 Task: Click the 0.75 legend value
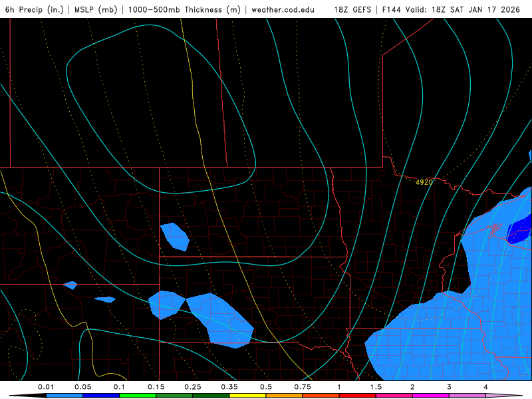[303, 387]
